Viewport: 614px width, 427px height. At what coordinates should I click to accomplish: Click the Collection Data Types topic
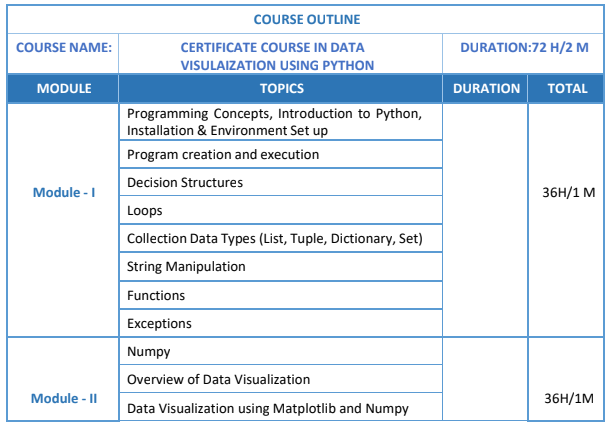[275, 239]
